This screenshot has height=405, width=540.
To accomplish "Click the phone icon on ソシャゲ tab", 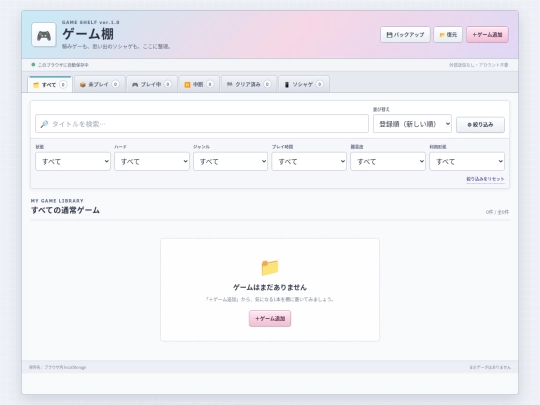I will tap(287, 84).
